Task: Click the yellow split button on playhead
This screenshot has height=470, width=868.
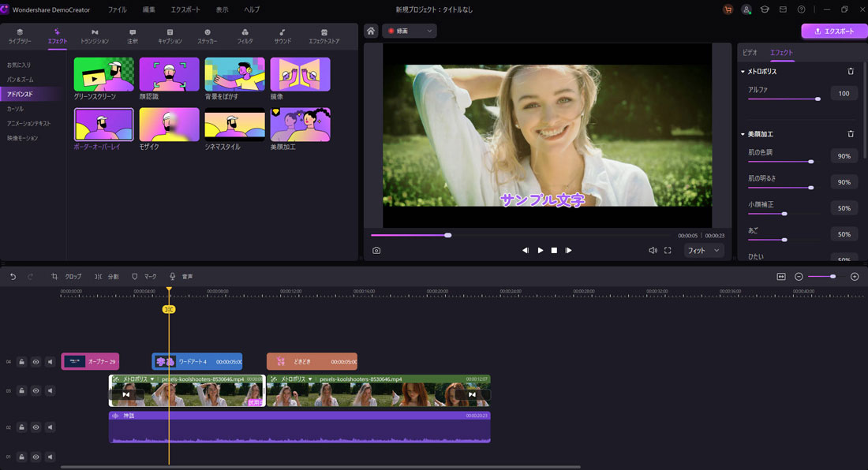Action: 169,309
